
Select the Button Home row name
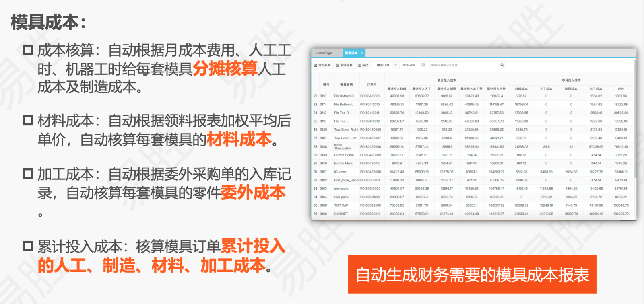[344, 155]
